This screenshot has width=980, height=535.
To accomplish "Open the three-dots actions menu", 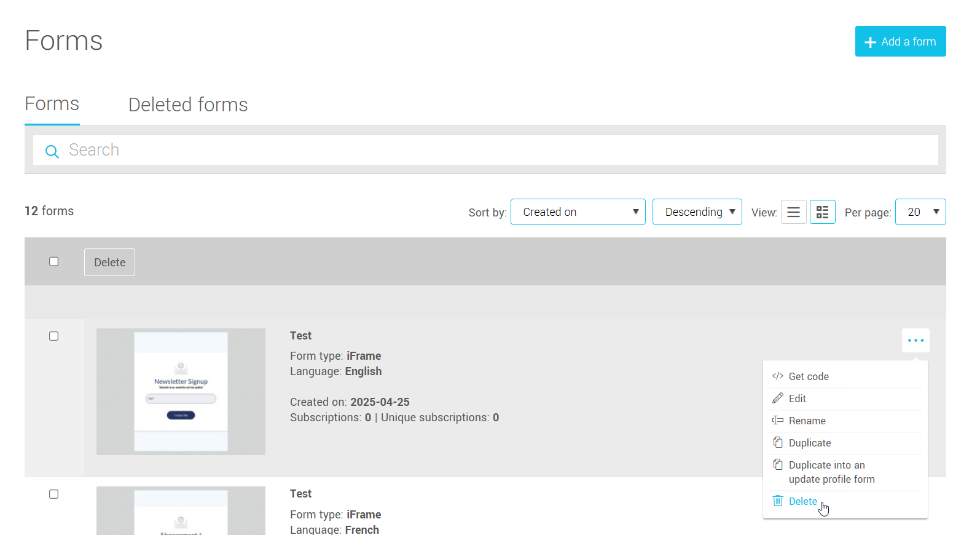I will (915, 341).
